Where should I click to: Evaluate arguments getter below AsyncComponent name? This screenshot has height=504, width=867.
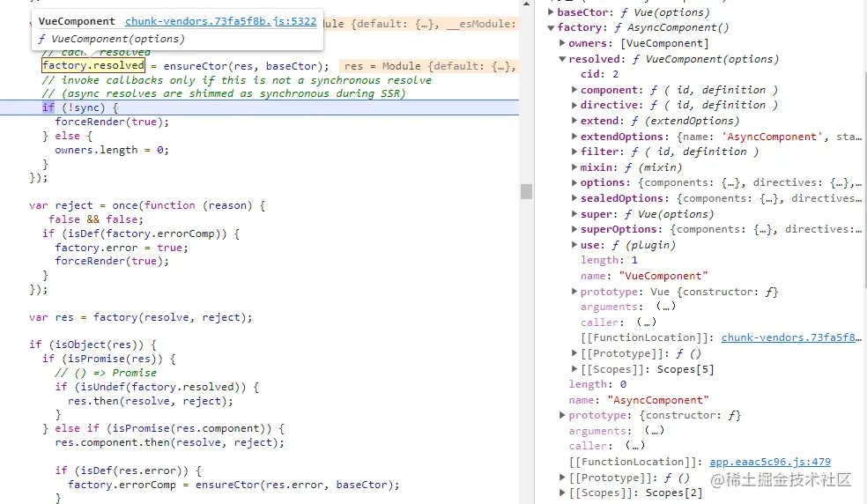(654, 430)
